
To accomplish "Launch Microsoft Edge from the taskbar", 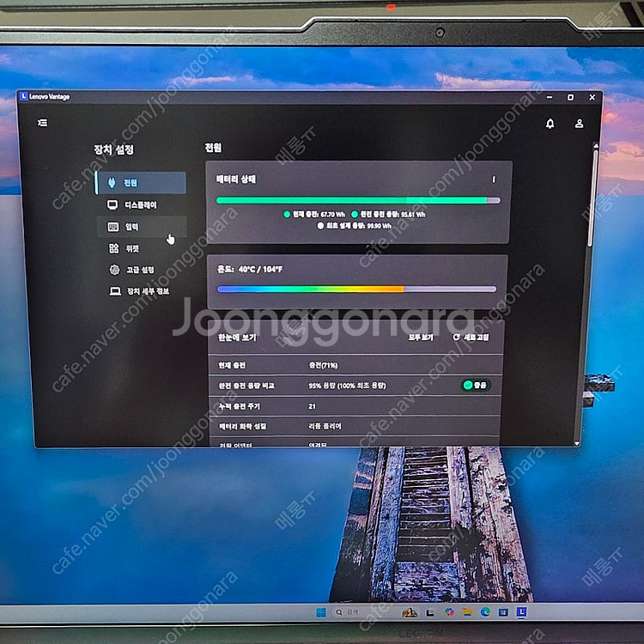I will pos(486,612).
